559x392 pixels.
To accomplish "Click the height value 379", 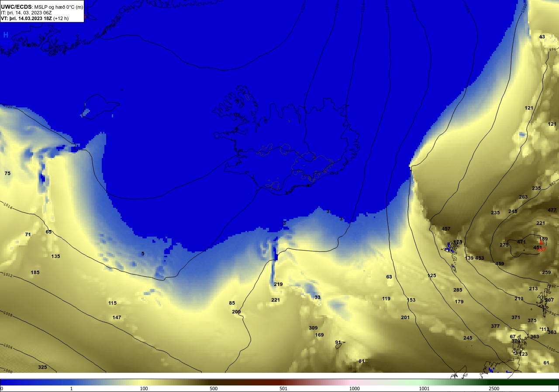I will click(516, 341).
